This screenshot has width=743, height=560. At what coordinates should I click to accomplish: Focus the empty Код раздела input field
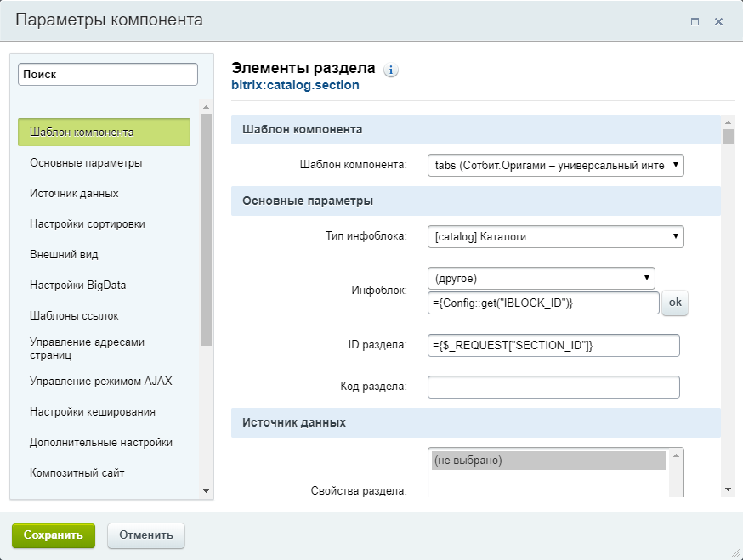coord(553,387)
